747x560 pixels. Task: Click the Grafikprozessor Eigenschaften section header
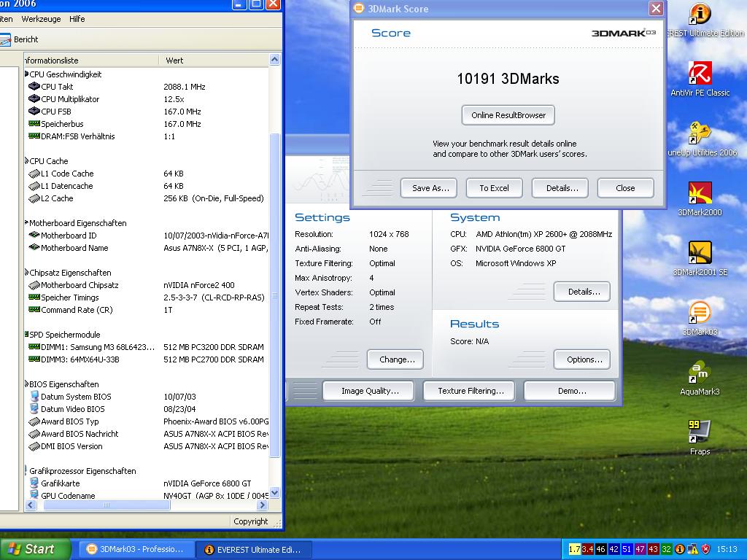82,470
